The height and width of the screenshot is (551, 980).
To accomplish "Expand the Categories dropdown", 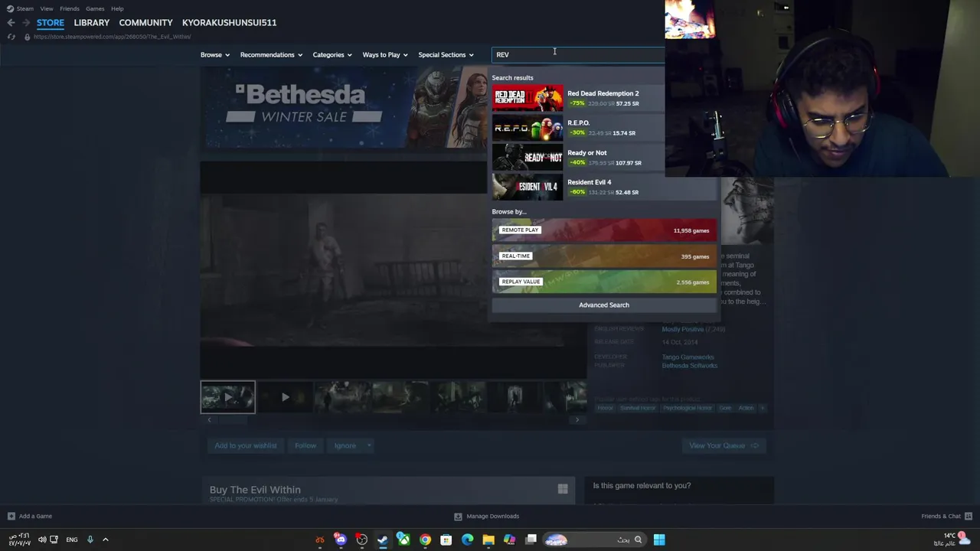I will tap(332, 54).
